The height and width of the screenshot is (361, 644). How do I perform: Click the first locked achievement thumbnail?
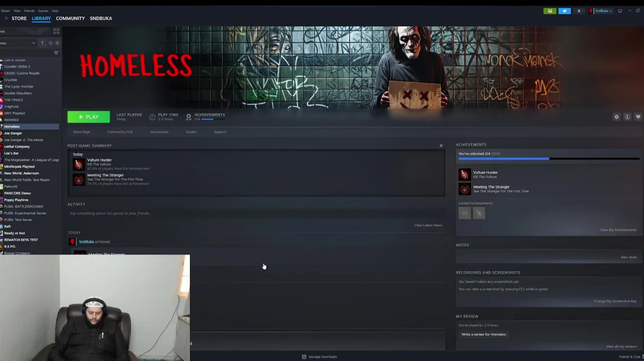pos(464,213)
